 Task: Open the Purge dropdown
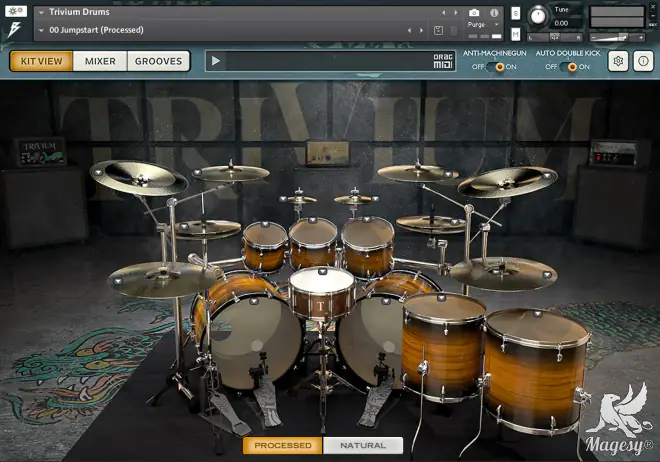click(x=483, y=24)
